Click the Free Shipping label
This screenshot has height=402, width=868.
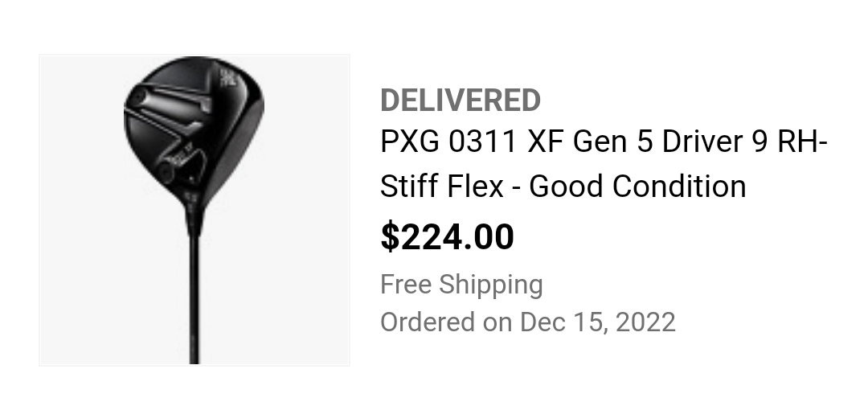coord(461,285)
